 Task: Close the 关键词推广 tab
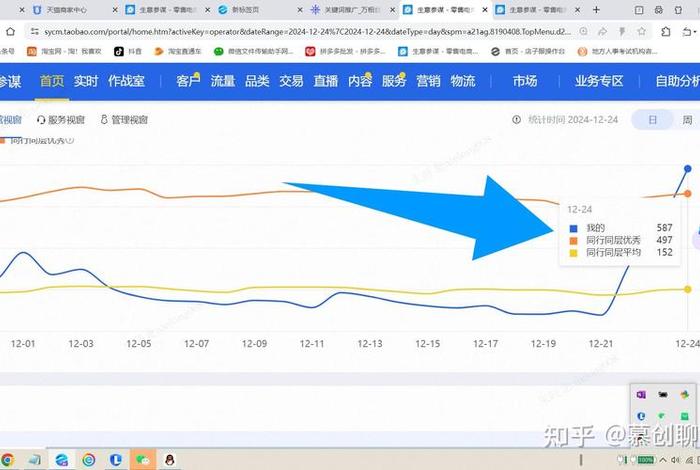(392, 9)
